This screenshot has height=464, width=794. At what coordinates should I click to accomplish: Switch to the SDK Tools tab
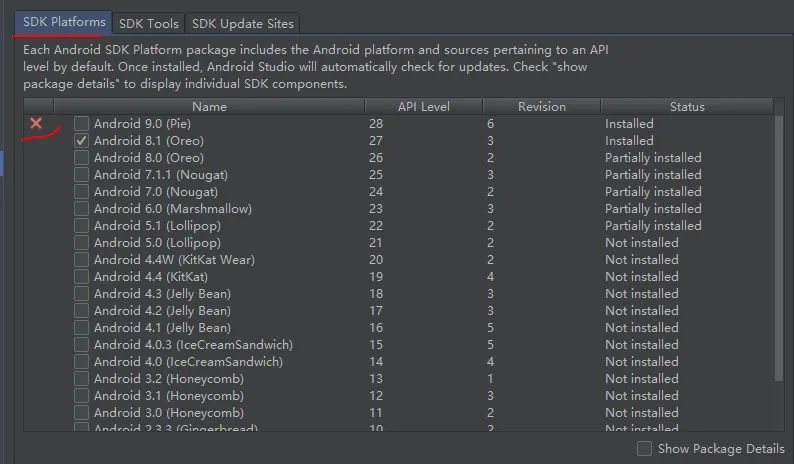148,23
